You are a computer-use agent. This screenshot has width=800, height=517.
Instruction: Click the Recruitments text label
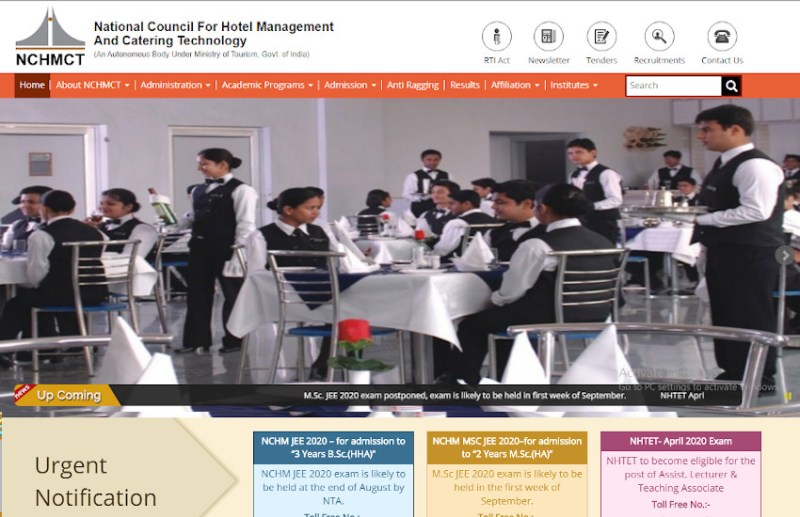(659, 60)
